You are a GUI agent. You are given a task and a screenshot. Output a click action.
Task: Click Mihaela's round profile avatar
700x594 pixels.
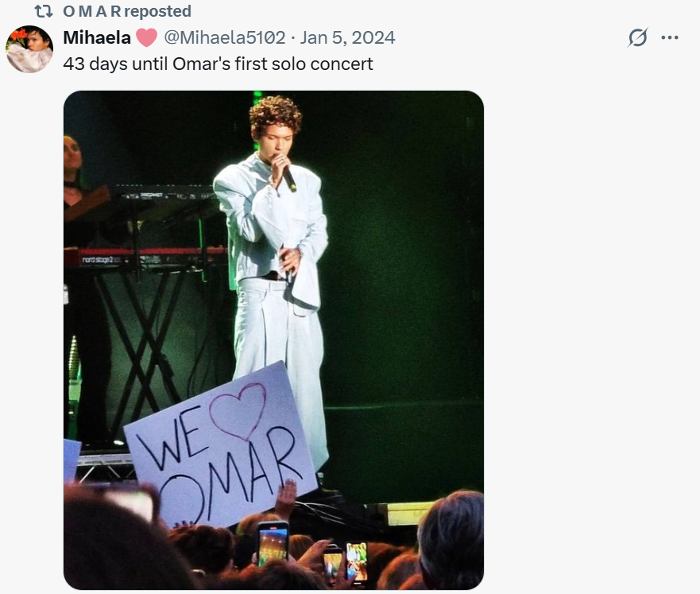click(x=29, y=49)
